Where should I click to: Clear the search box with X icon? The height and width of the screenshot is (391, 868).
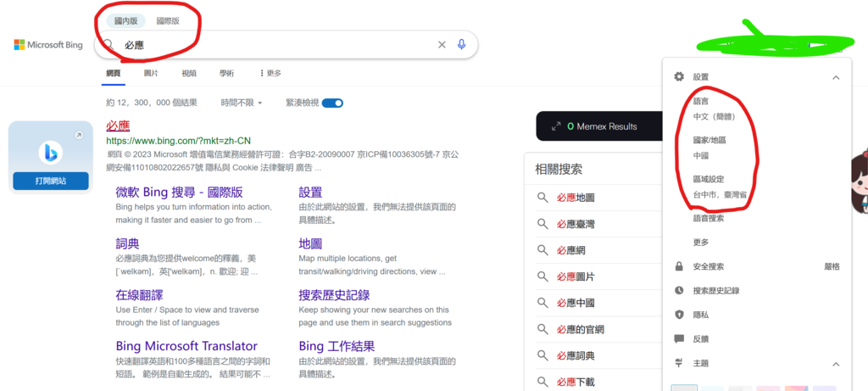(442, 45)
